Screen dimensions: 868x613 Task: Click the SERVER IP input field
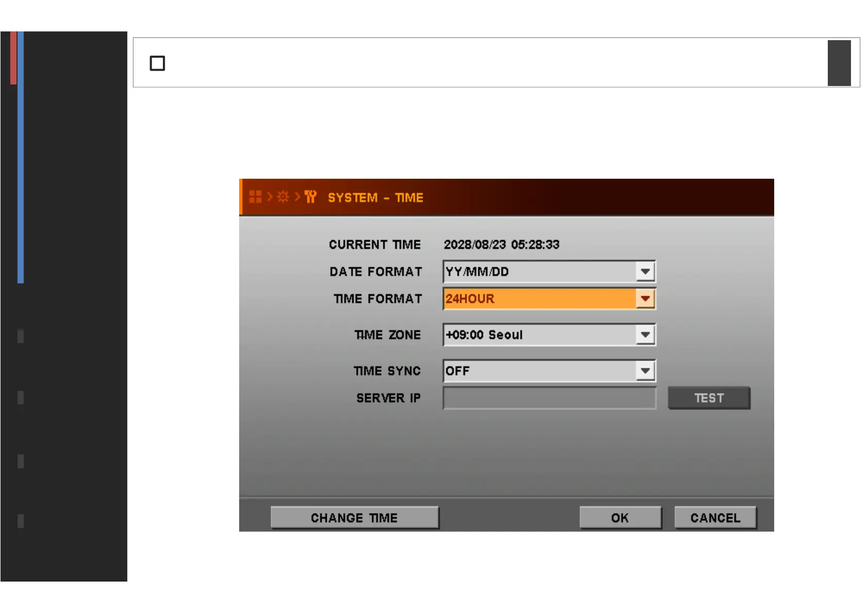(x=549, y=398)
